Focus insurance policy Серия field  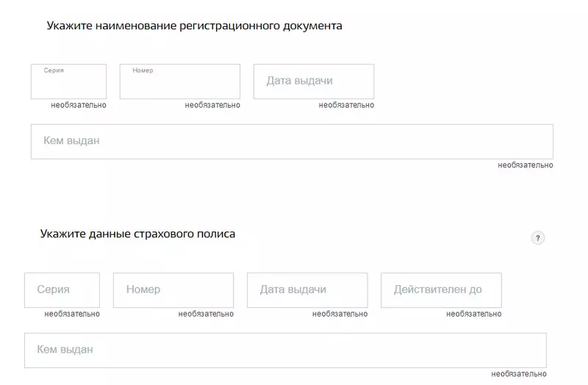[x=62, y=290]
